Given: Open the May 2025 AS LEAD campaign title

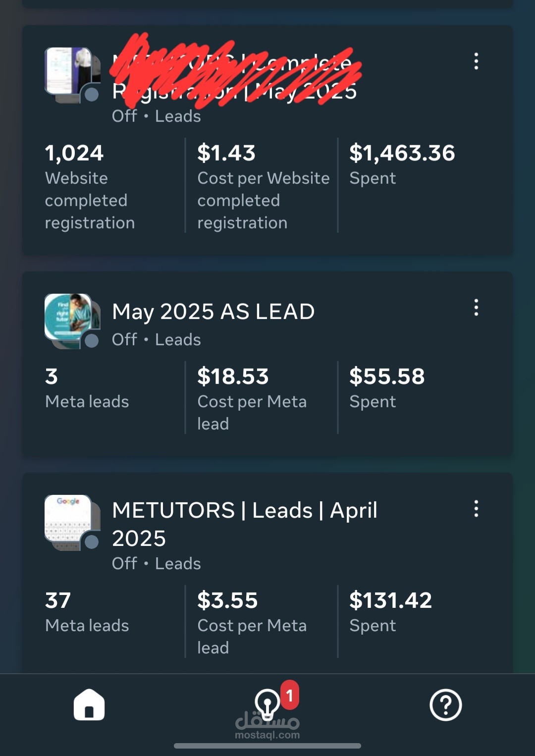Looking at the screenshot, I should tap(214, 312).
